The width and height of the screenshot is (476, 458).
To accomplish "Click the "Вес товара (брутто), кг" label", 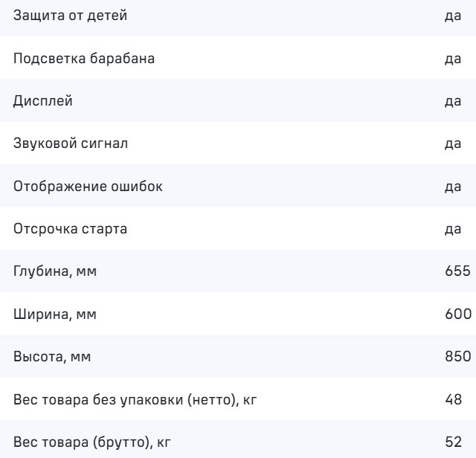I will click(x=93, y=443).
